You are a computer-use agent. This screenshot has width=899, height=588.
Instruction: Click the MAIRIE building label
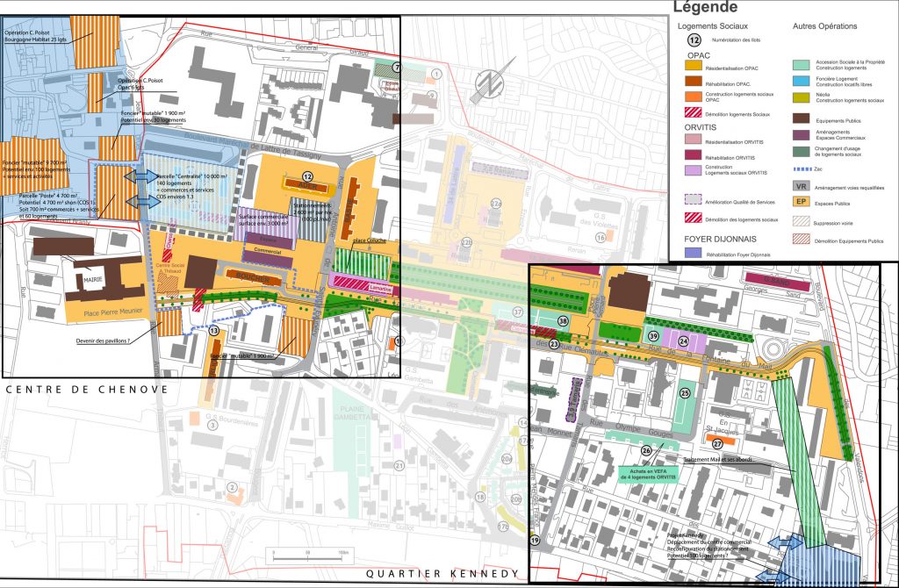click(92, 280)
